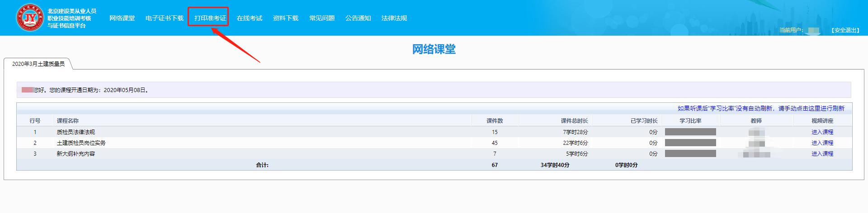The image size is (868, 213).
Task: Click the 学习比率 column header
Action: pos(690,121)
